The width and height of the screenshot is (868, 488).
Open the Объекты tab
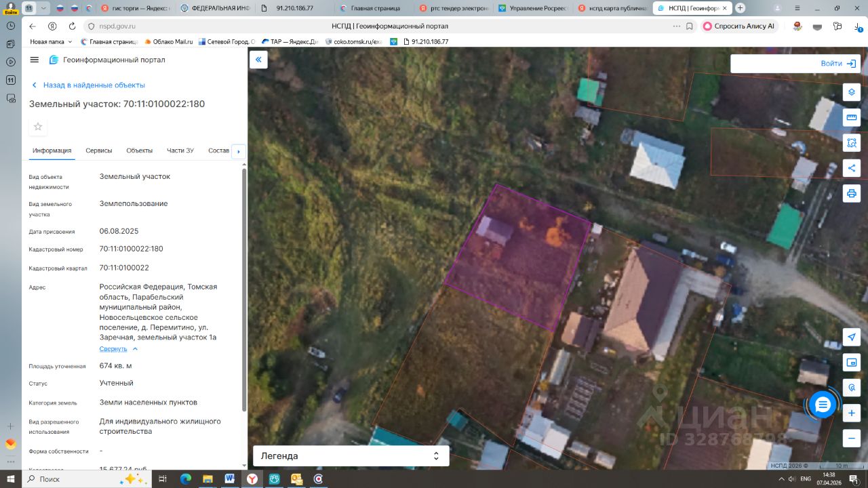pyautogui.click(x=140, y=150)
